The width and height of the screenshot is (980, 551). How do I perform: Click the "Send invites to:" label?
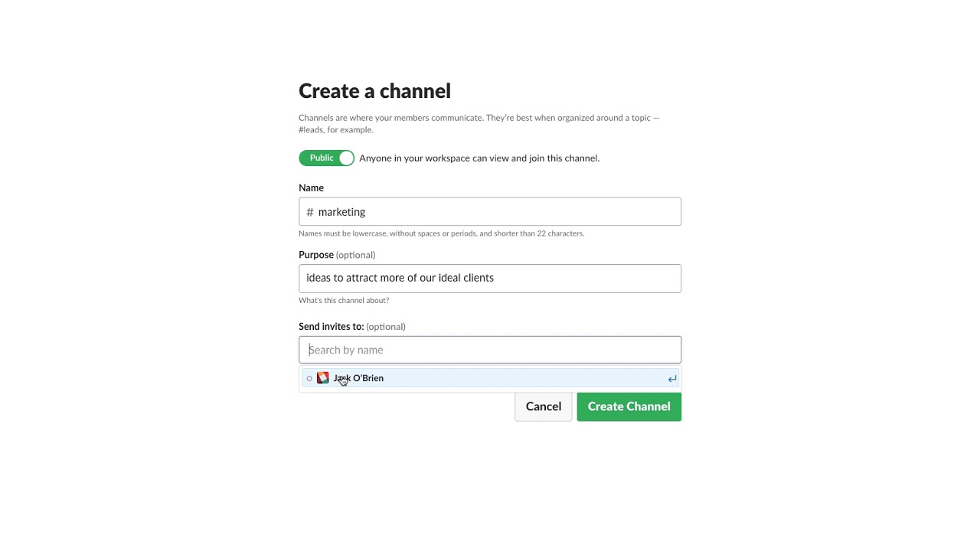coord(331,327)
